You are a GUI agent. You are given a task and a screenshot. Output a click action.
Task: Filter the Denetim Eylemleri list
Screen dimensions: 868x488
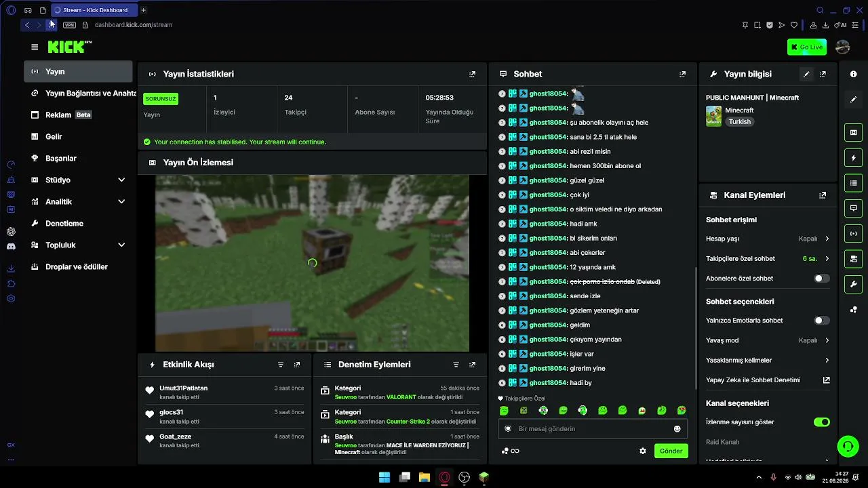click(x=456, y=365)
